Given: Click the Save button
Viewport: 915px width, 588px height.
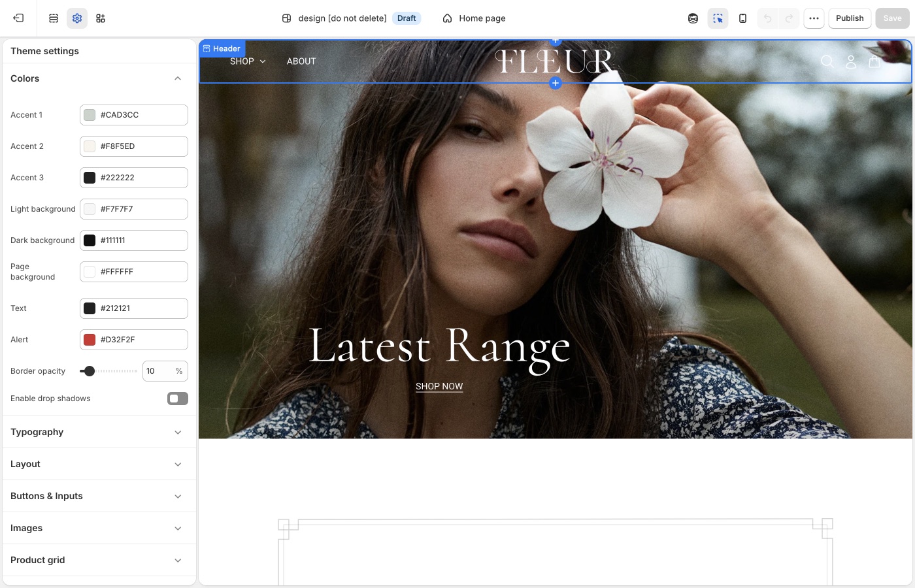Looking at the screenshot, I should tap(892, 18).
